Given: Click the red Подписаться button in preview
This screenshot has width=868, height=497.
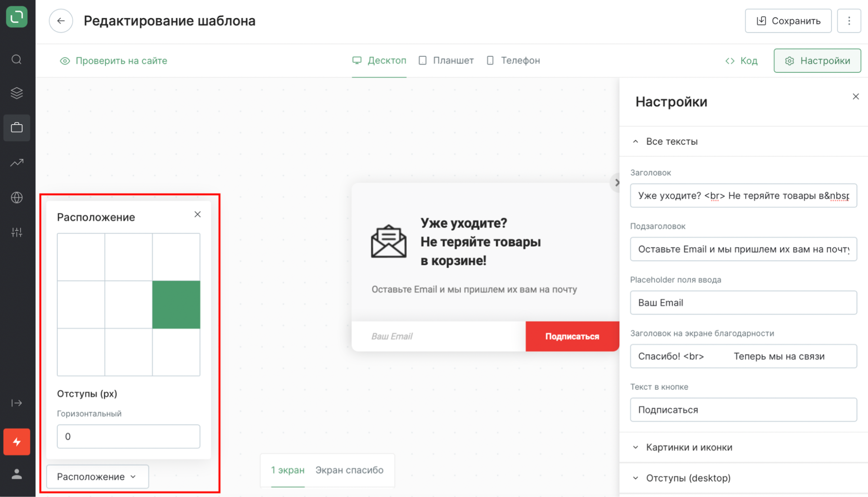Looking at the screenshot, I should (572, 336).
